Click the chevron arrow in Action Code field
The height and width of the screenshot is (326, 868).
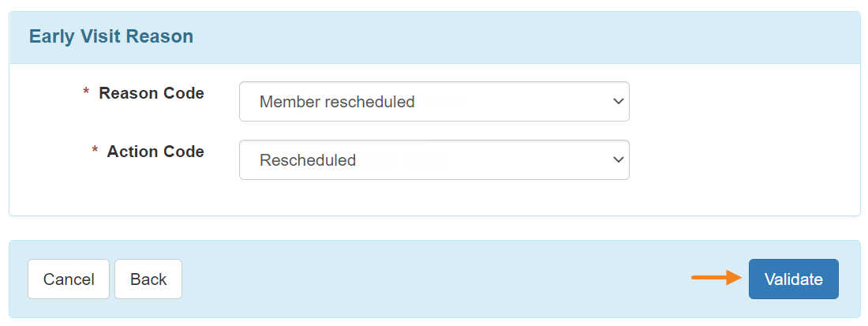619,160
